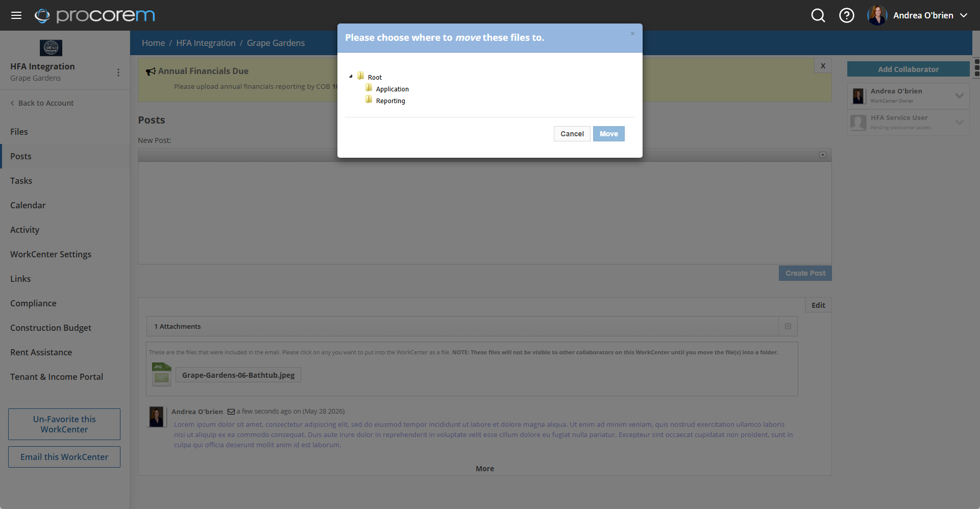
Task: Click the JPG file type icon
Action: (x=162, y=374)
